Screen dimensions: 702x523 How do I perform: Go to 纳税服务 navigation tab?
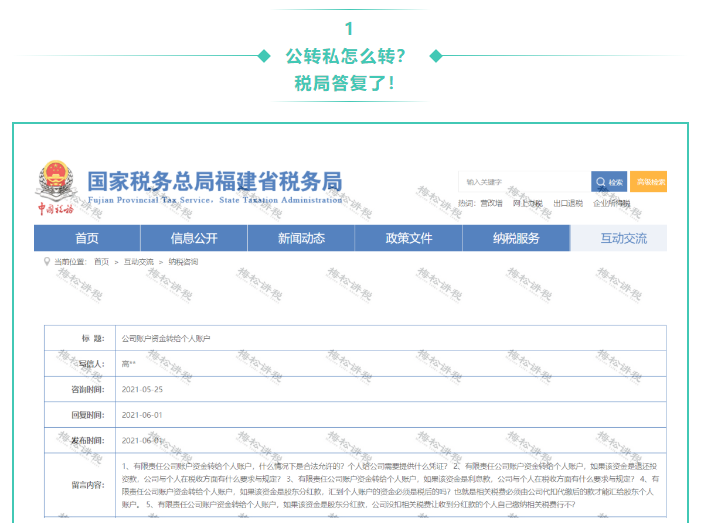point(515,238)
